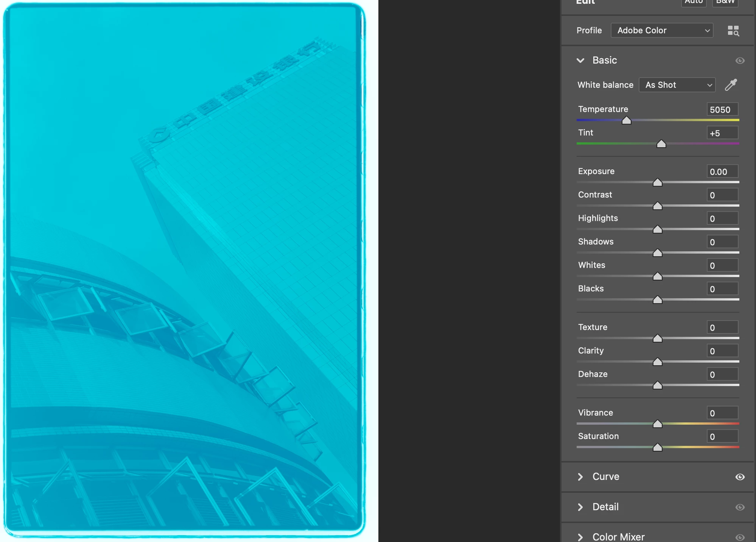
Task: Open the profile browser grid icon
Action: coord(733,31)
